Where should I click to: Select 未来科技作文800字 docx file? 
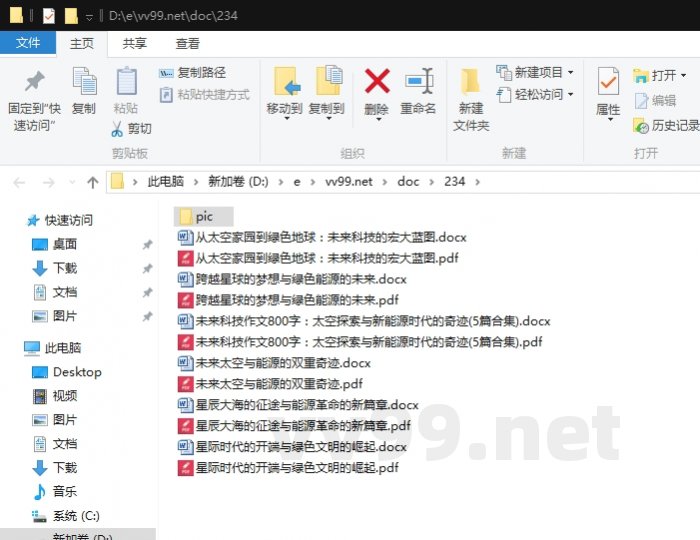coord(364,321)
